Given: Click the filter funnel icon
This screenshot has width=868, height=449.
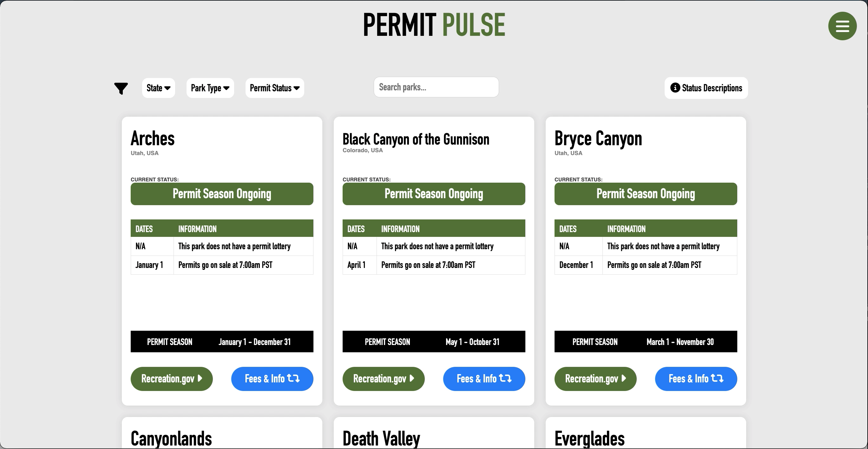Looking at the screenshot, I should tap(121, 88).
